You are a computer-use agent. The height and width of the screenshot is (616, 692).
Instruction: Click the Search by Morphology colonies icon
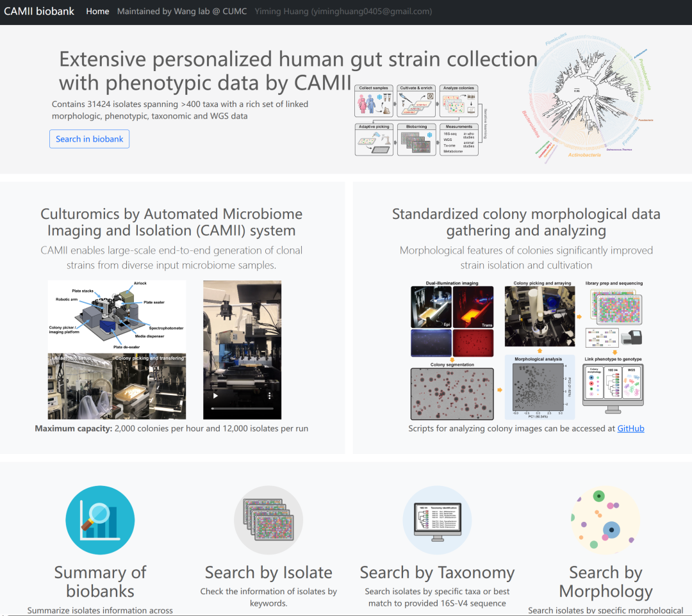click(605, 520)
